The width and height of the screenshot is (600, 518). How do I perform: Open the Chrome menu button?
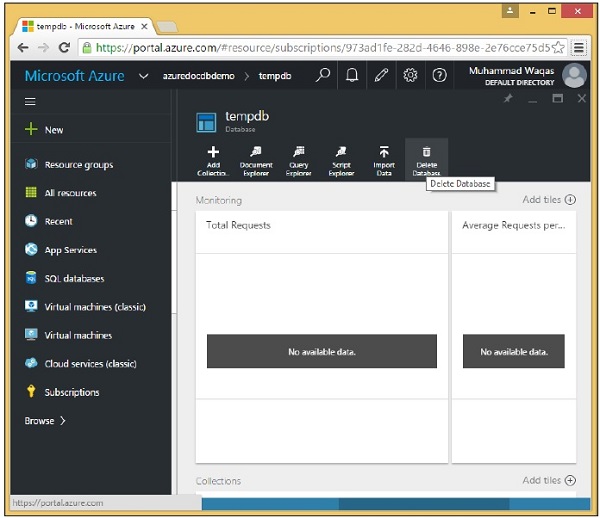[579, 47]
